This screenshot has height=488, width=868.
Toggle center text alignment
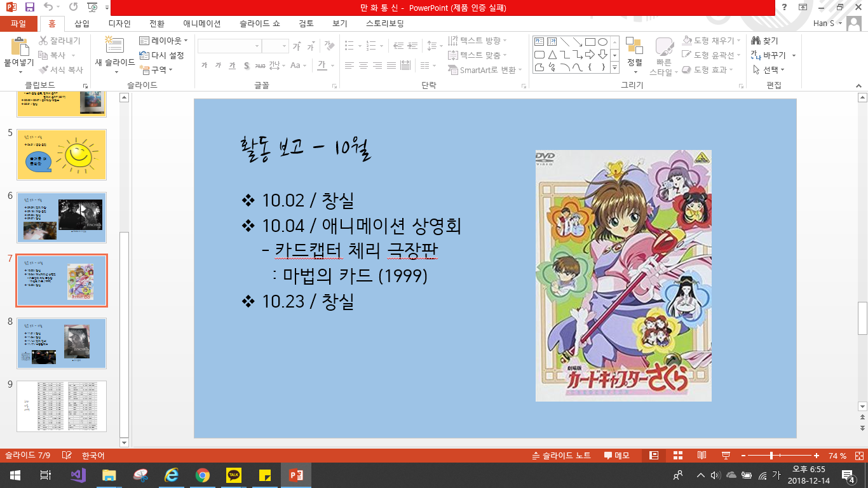363,65
